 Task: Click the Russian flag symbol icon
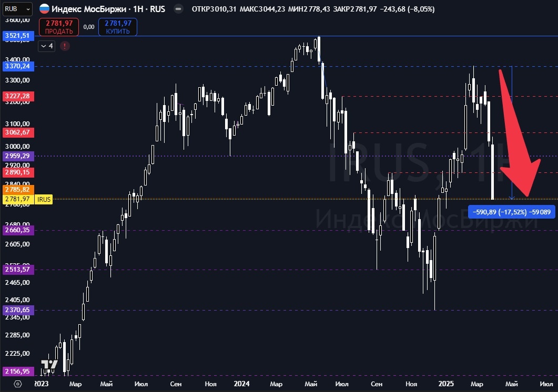(x=44, y=9)
